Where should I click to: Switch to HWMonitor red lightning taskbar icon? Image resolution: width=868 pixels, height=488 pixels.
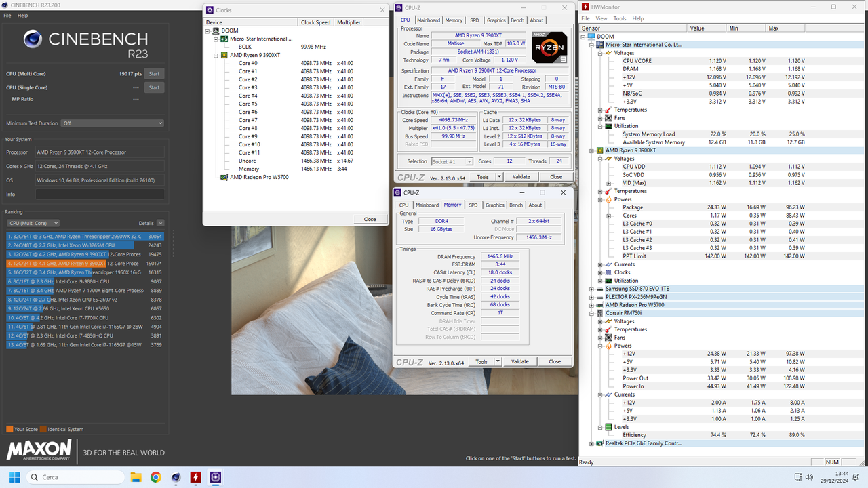tap(195, 477)
